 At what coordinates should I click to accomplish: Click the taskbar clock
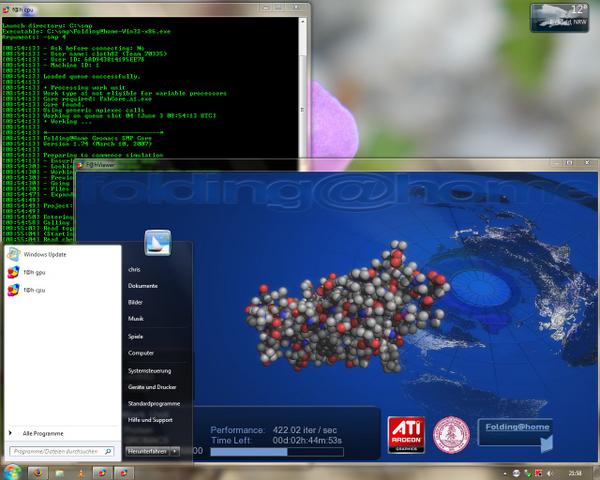(x=575, y=473)
